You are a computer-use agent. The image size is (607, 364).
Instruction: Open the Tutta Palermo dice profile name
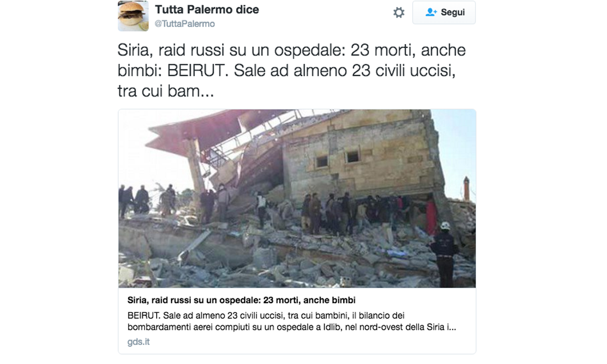coord(207,9)
